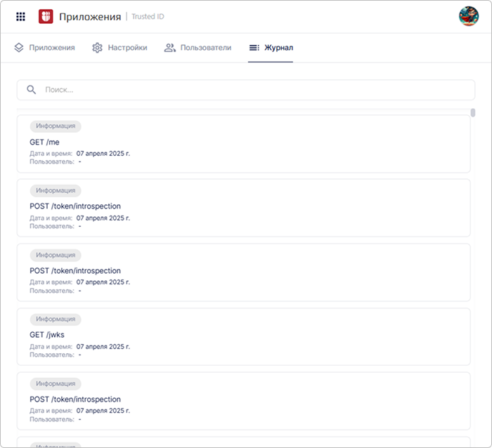Screen dimensions: 492x448
Task: Click Информация badge on GET /jwks card
Action: [56, 319]
